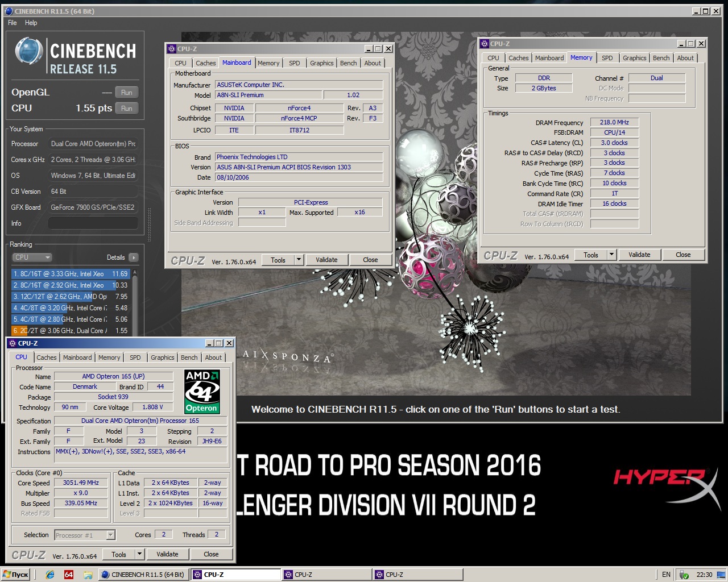Click the memory Size value 2 GBytes

pyautogui.click(x=544, y=88)
